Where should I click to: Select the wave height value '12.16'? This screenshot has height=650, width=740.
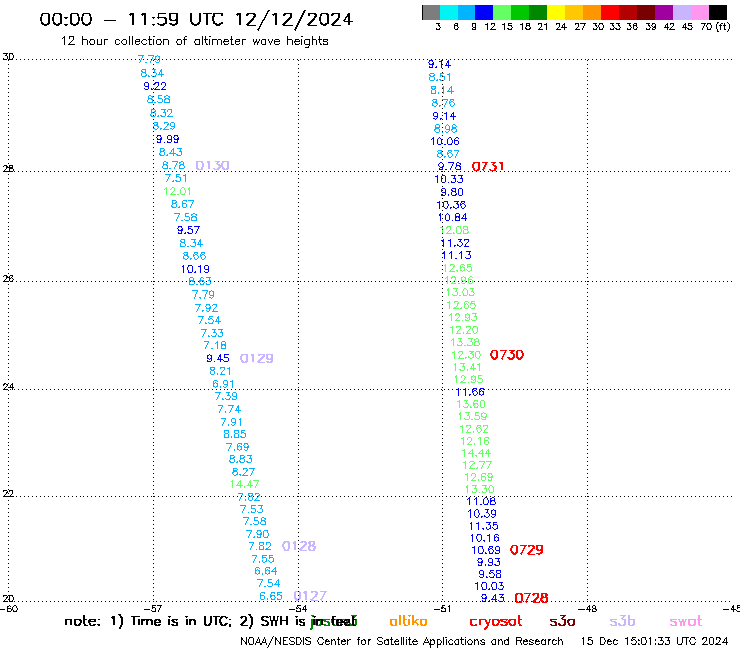pyautogui.click(x=475, y=441)
